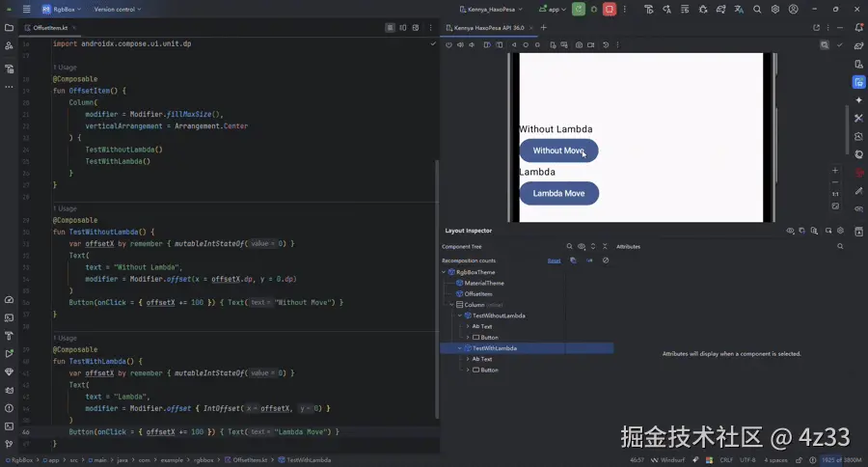Collapse the Column tree node
The image size is (868, 467).
tap(451, 305)
